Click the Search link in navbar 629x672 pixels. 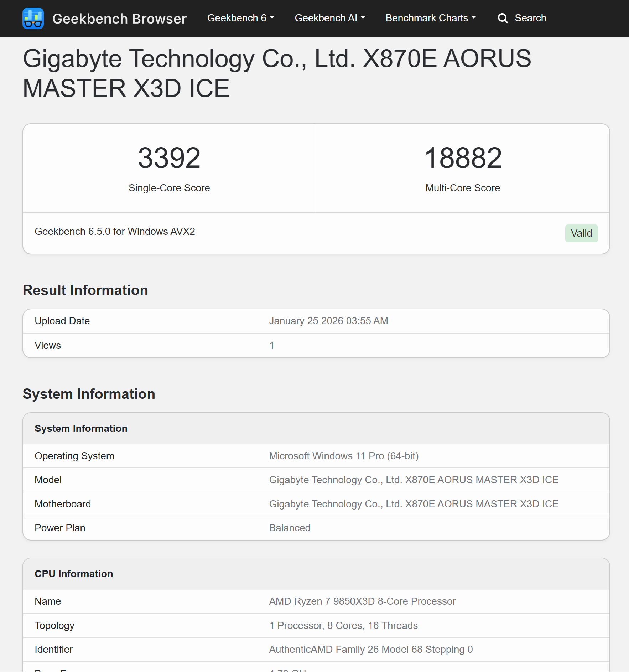click(530, 18)
